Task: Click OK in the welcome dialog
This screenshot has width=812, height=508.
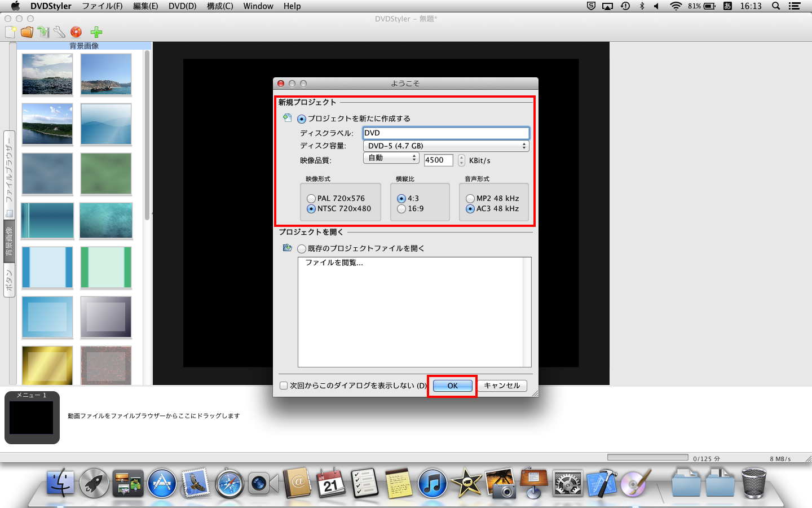Action: point(453,386)
